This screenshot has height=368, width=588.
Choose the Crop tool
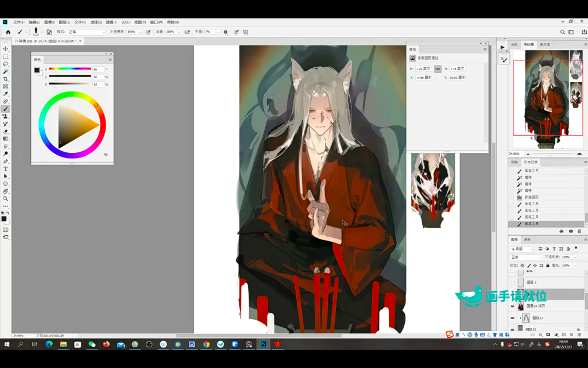pyautogui.click(x=6, y=79)
